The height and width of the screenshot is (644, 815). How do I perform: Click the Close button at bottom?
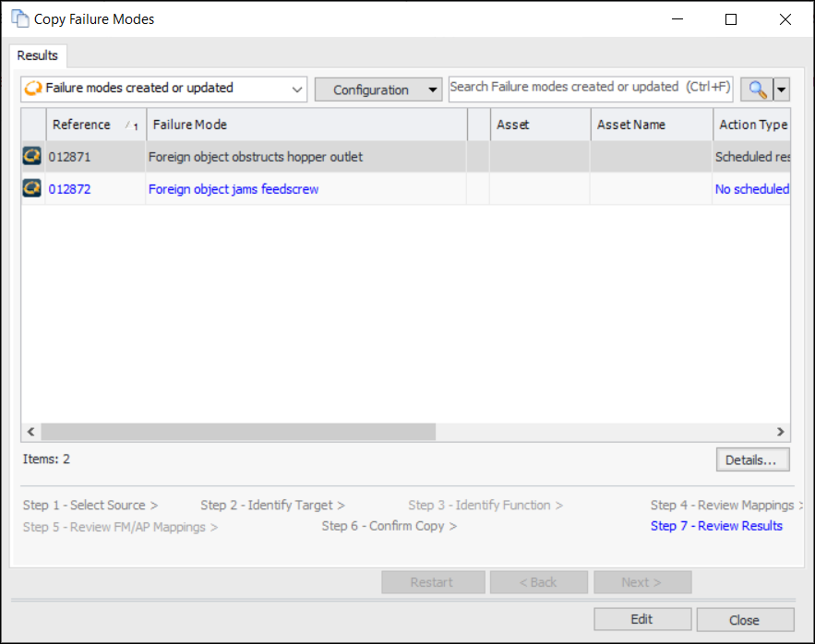[745, 620]
